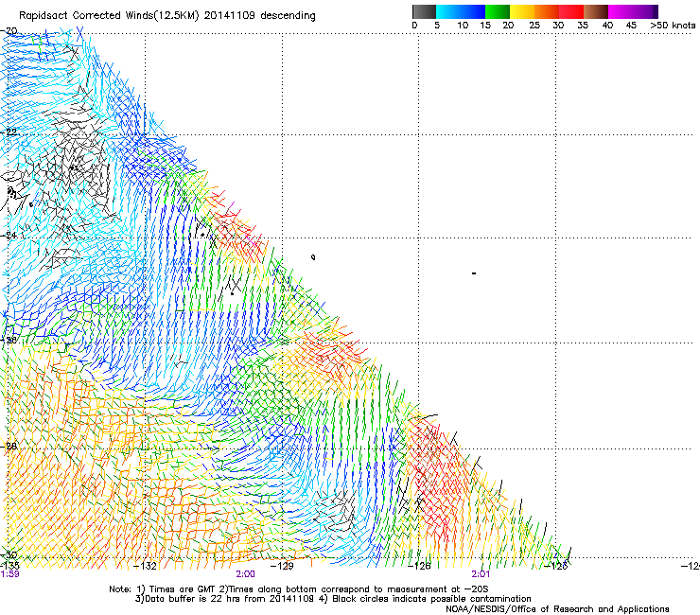Click the brown 35-40 knots legend color
This screenshot has width=700, height=615.
tap(596, 11)
